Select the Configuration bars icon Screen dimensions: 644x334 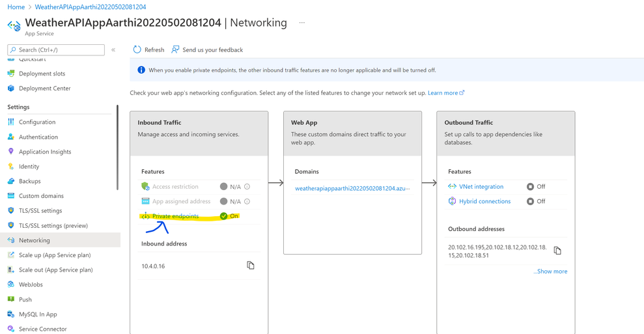11,122
